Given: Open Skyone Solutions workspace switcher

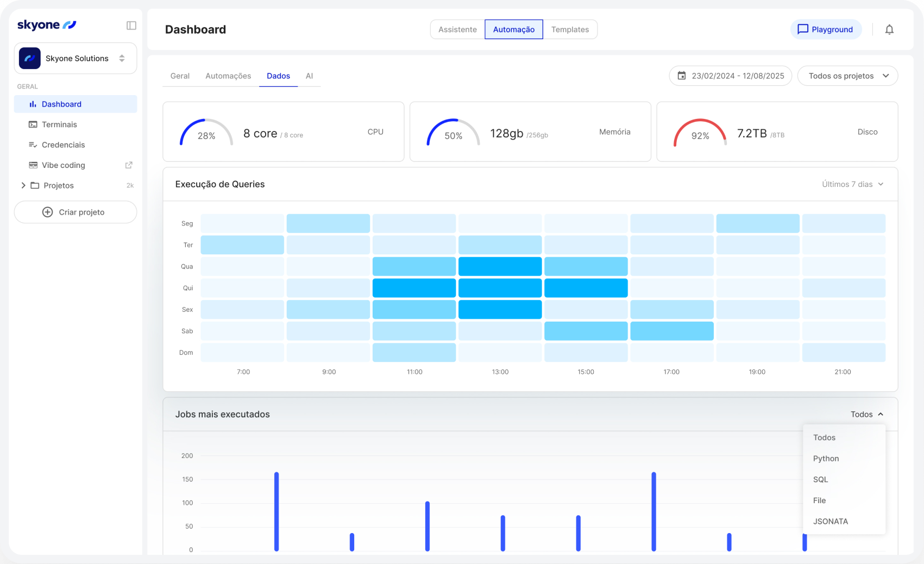Looking at the screenshot, I should point(76,58).
